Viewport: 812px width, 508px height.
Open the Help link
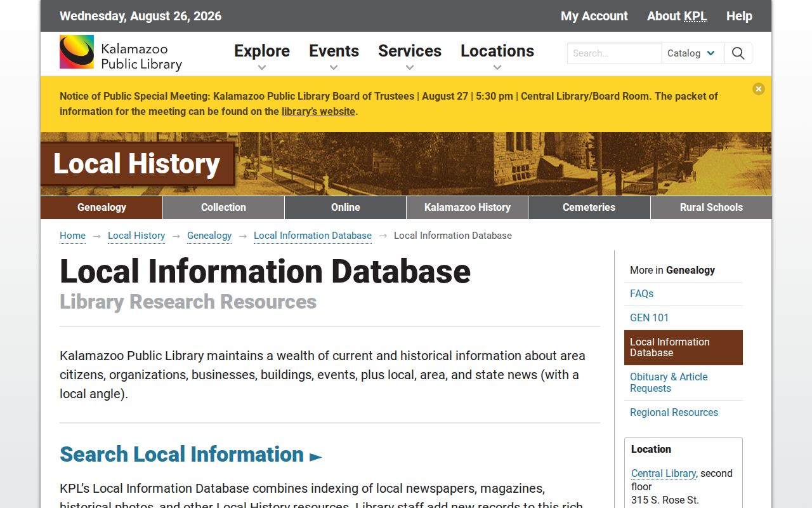(x=739, y=16)
